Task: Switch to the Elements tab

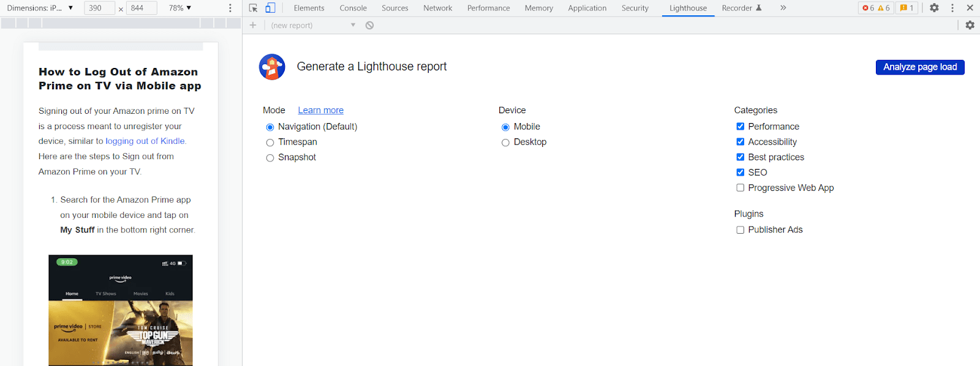Action: pyautogui.click(x=309, y=8)
